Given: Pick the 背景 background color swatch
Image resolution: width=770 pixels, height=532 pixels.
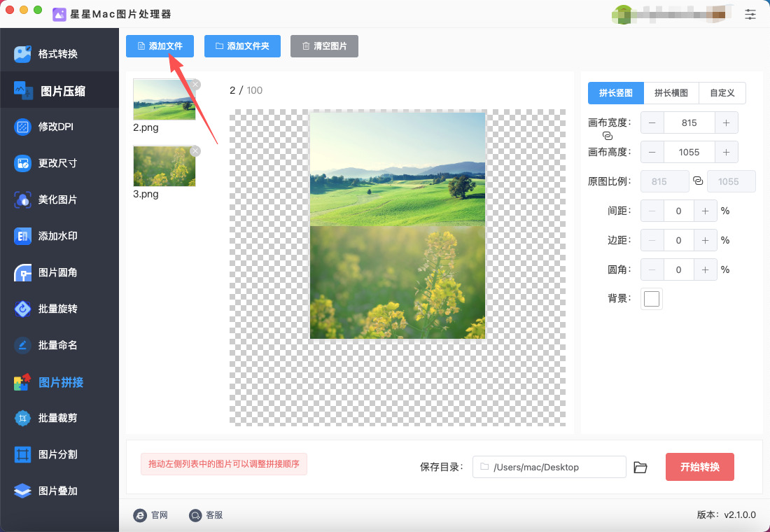Looking at the screenshot, I should pyautogui.click(x=652, y=299).
